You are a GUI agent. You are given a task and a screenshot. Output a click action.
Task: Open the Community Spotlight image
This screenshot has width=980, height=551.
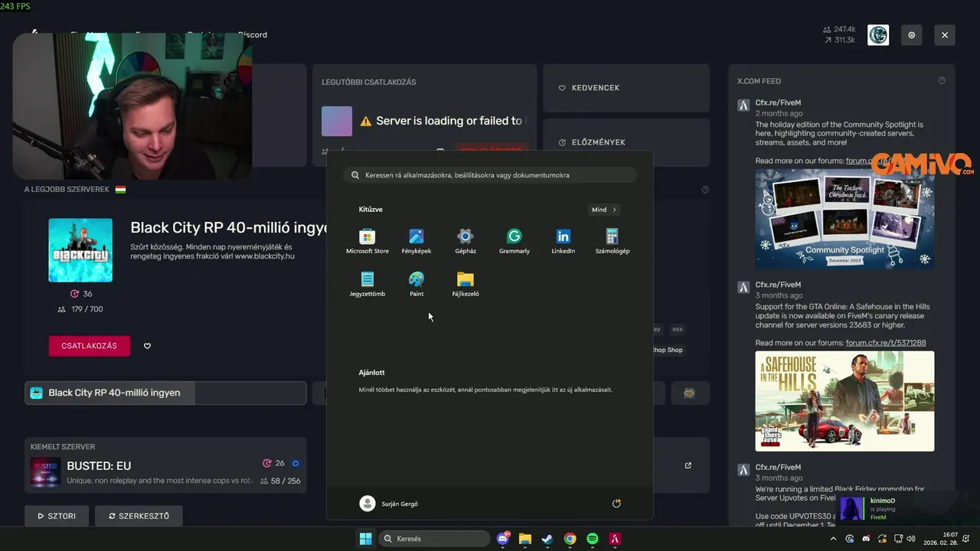click(844, 218)
